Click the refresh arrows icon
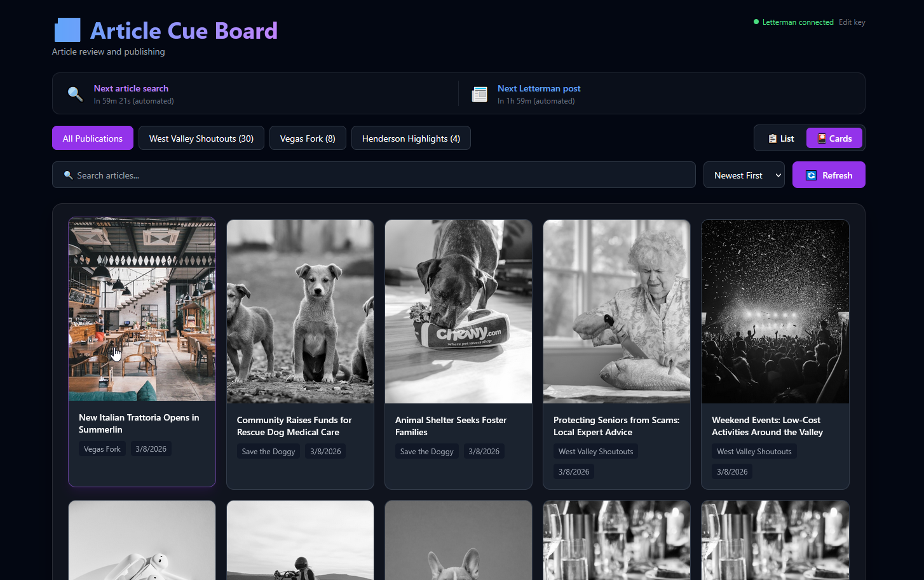 [811, 175]
